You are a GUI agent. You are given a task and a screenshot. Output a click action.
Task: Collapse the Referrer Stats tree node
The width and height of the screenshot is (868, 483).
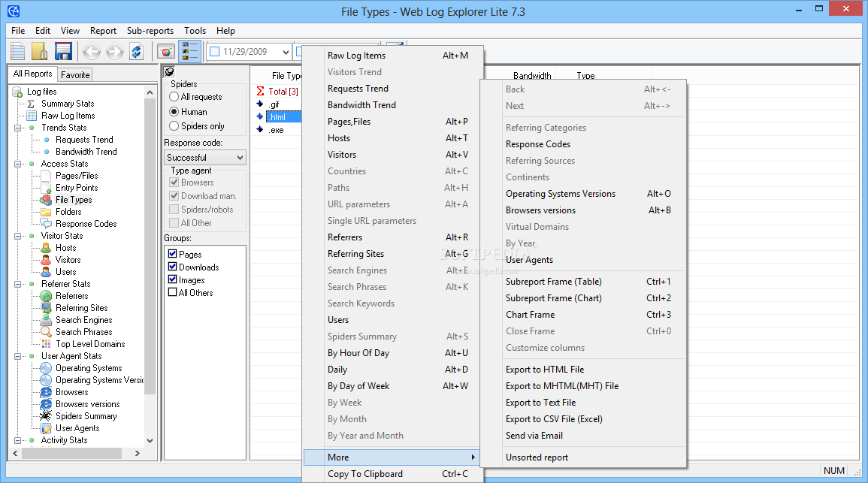point(17,284)
